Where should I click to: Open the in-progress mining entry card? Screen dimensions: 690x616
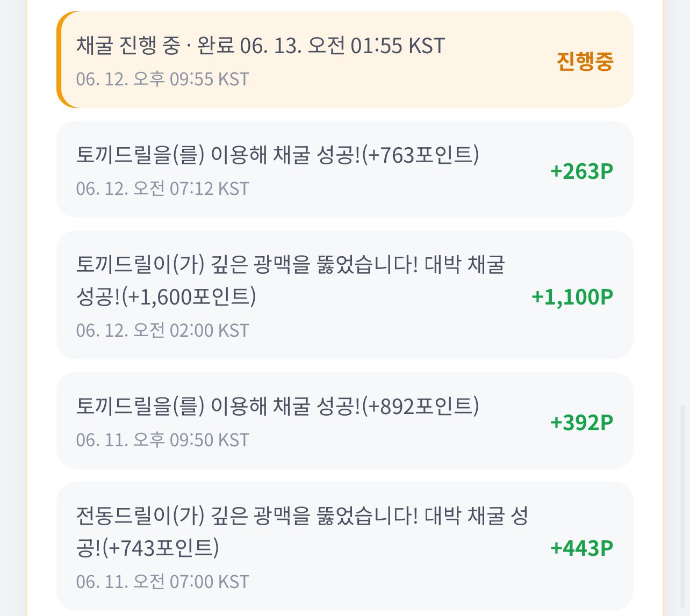point(344,60)
